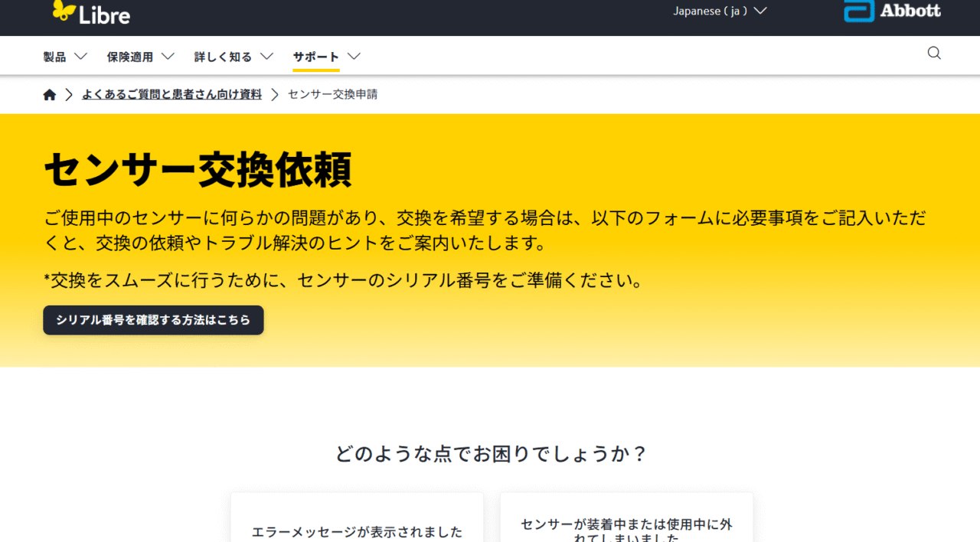Open the 詳しく知る navigation menu
980x542 pixels.
tap(223, 57)
